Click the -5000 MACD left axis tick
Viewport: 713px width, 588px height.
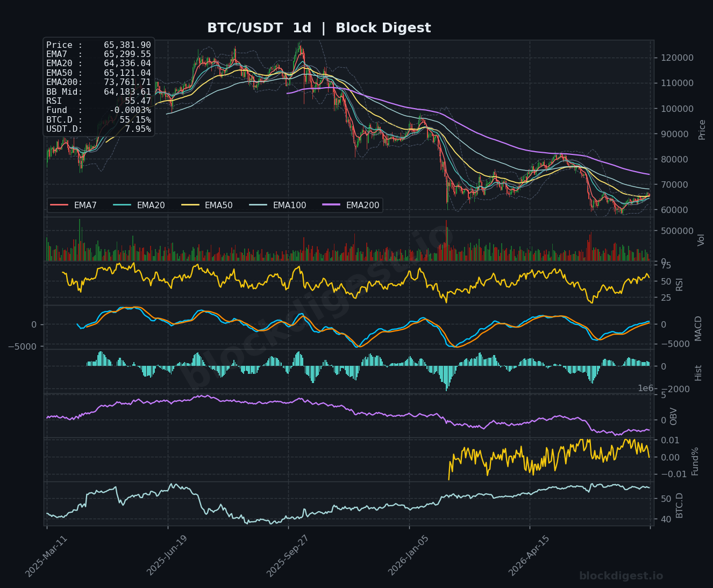(23, 346)
